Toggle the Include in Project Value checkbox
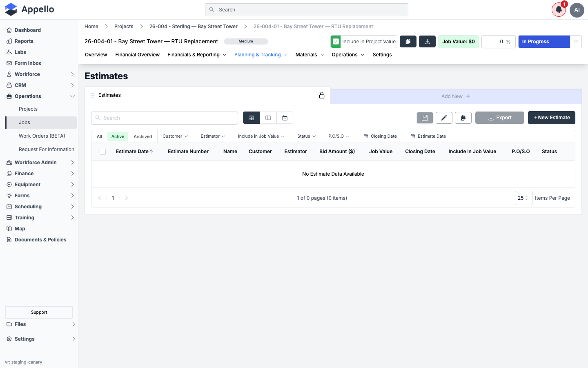 (336, 42)
